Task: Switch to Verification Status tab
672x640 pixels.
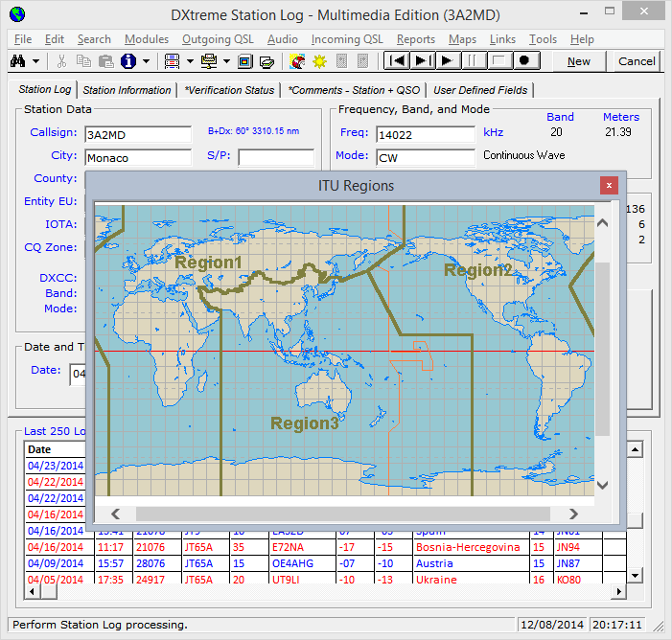Action: coord(229,90)
